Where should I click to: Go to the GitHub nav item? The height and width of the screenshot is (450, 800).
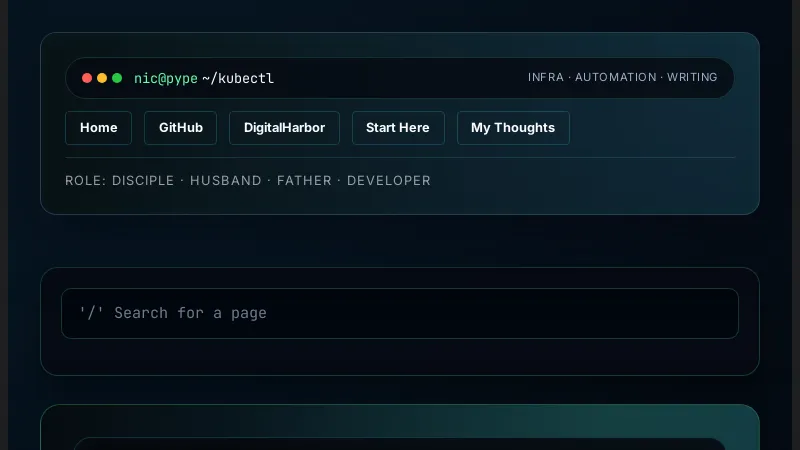pyautogui.click(x=180, y=128)
